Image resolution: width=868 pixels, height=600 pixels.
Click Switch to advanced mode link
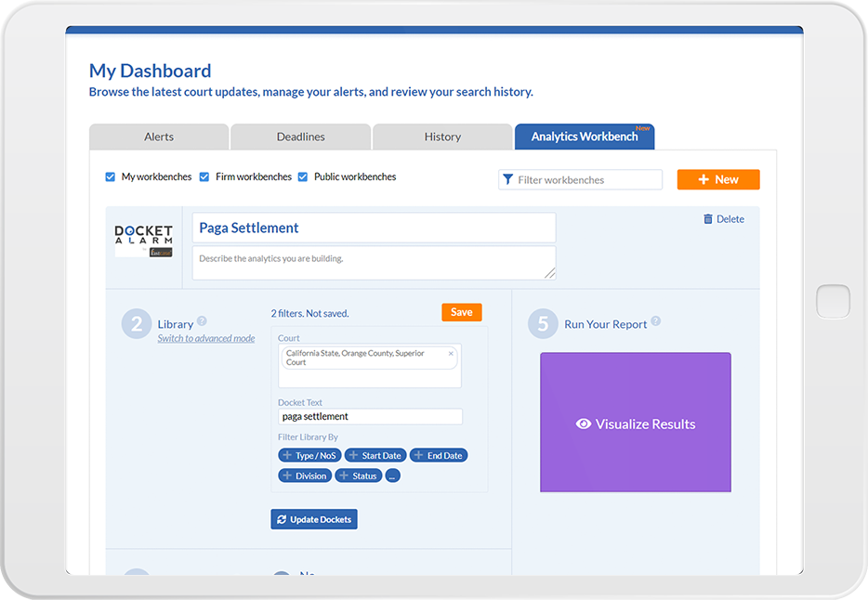[205, 338]
